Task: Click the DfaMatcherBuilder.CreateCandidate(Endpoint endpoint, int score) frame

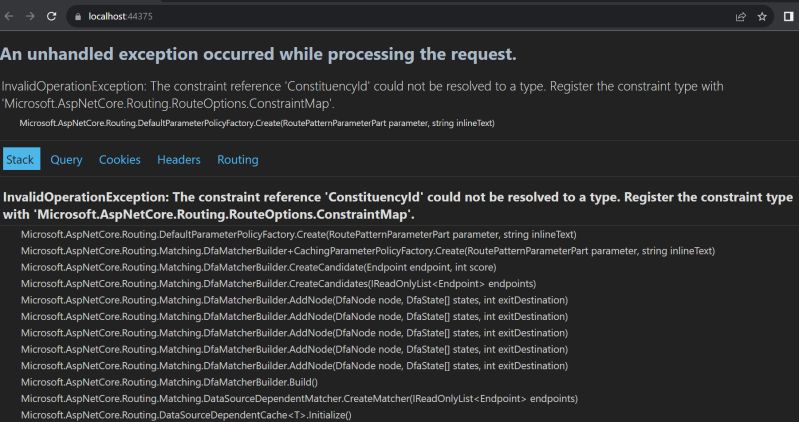Action: click(x=258, y=267)
